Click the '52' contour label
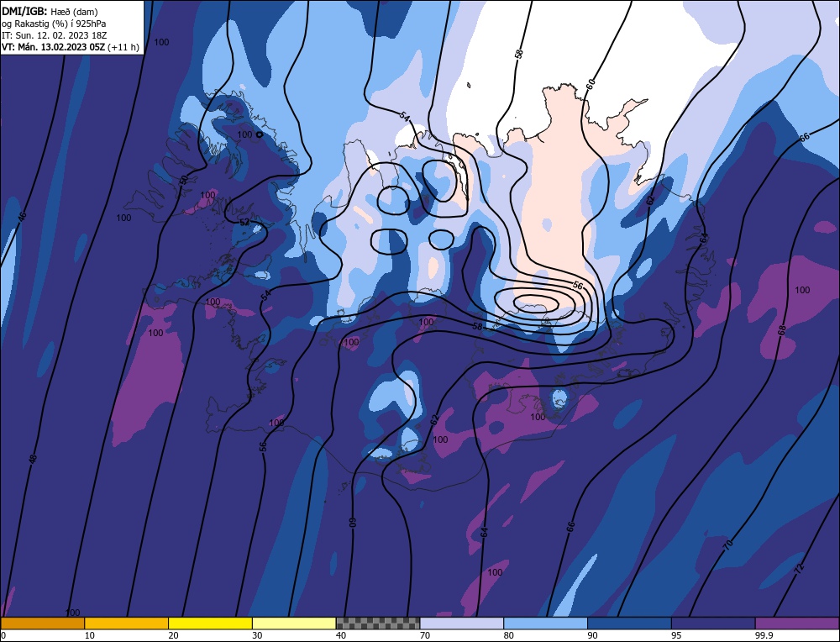This screenshot has width=840, height=642. click(244, 222)
